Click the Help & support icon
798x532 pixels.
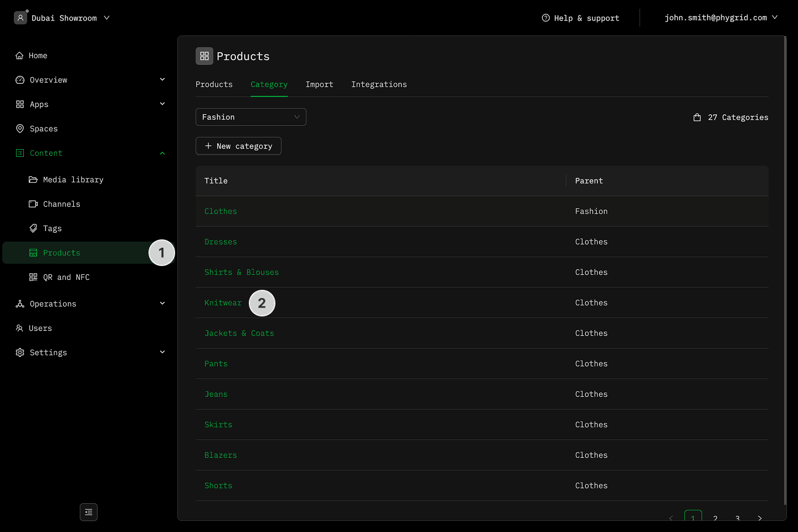coord(546,18)
